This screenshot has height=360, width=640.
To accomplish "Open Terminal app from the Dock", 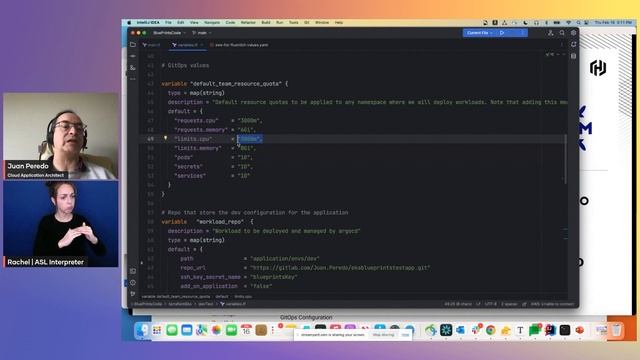I will tap(564, 330).
